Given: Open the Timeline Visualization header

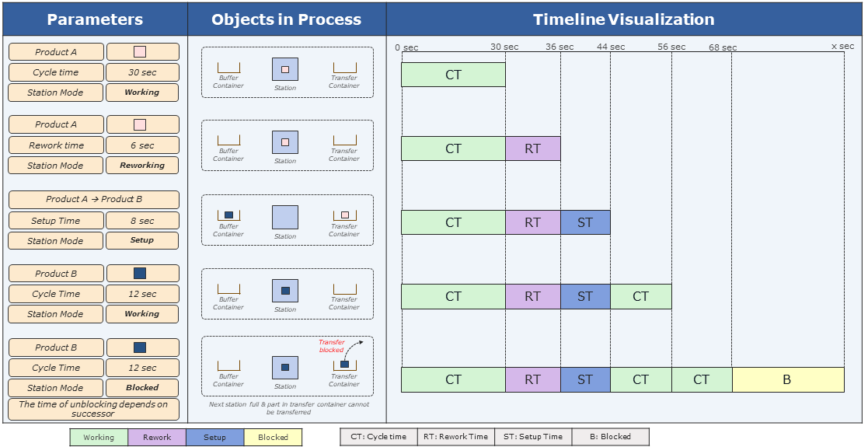Looking at the screenshot, I should coord(624,19).
